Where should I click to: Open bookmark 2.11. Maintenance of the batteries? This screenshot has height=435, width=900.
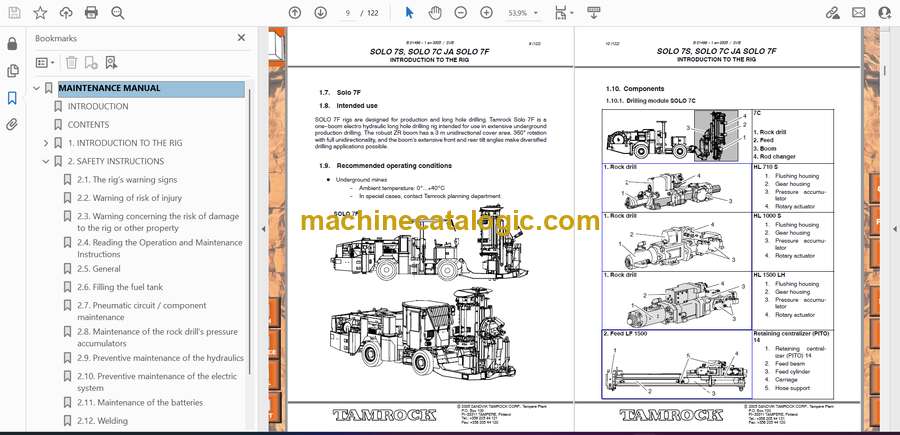(x=140, y=402)
